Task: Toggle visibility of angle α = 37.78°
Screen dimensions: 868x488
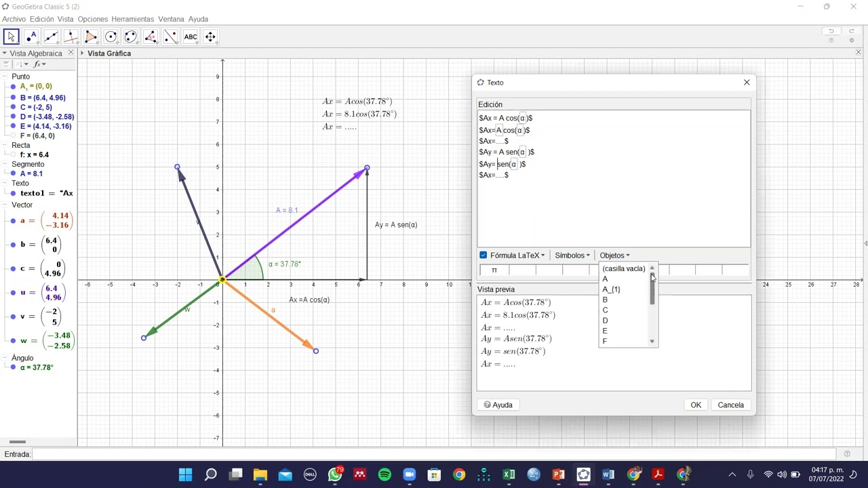Action: [13, 367]
